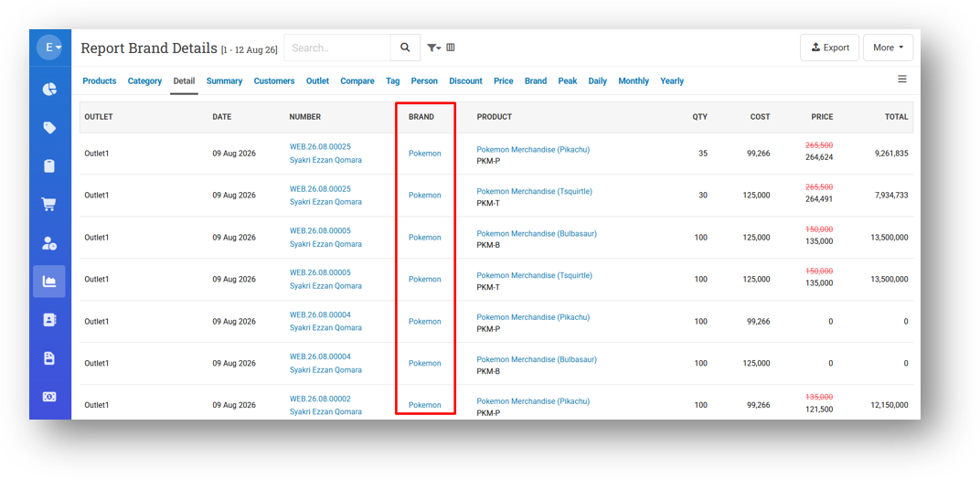This screenshot has width=980, height=479.
Task: Open WEB.26.08.00005 in the Bulbasaur row
Action: tap(320, 230)
